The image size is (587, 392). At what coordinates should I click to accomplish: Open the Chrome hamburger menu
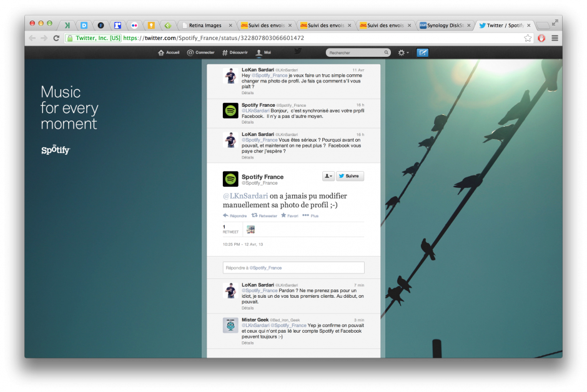[555, 38]
